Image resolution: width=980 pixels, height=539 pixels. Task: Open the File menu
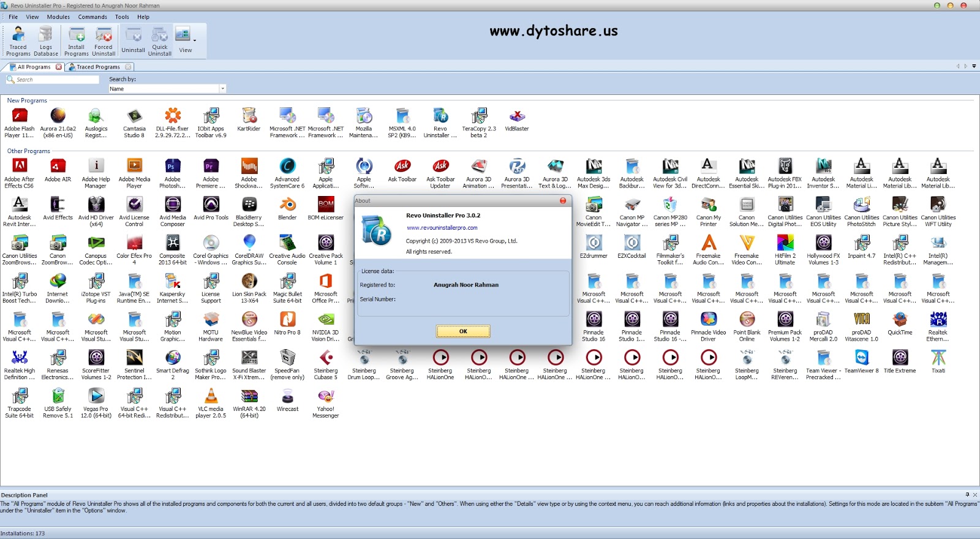(13, 17)
